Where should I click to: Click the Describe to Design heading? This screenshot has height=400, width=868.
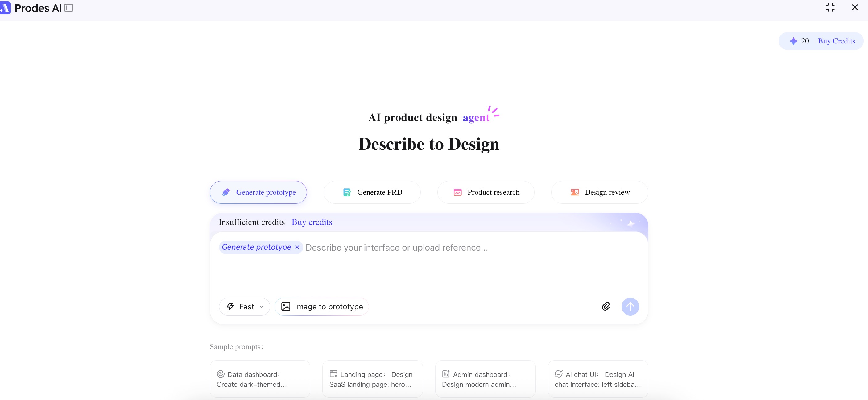click(x=429, y=144)
